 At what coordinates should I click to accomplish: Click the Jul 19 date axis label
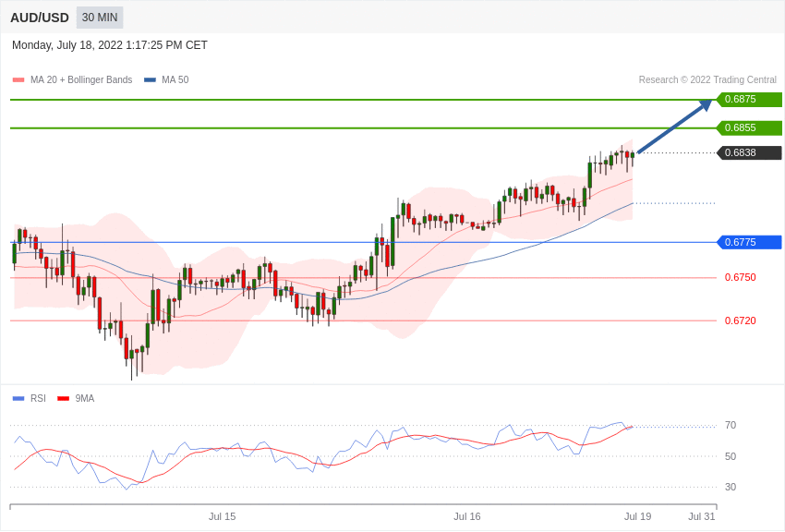(638, 516)
